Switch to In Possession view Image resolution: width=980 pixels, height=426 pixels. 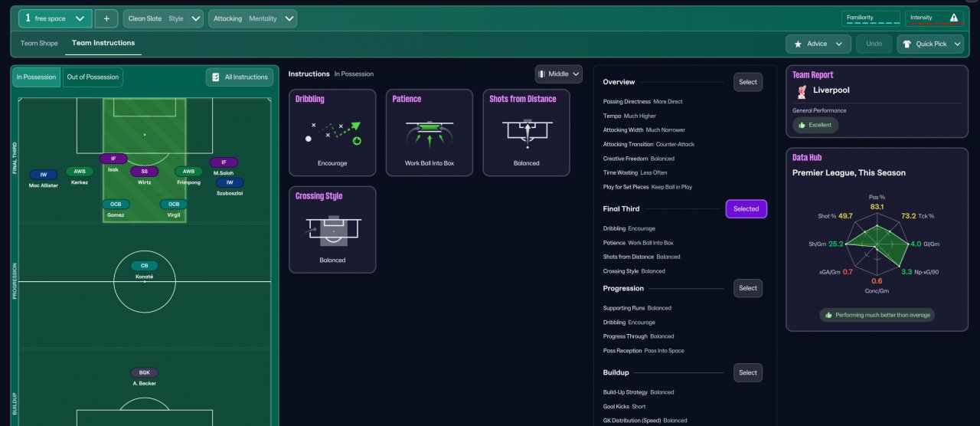coord(36,77)
